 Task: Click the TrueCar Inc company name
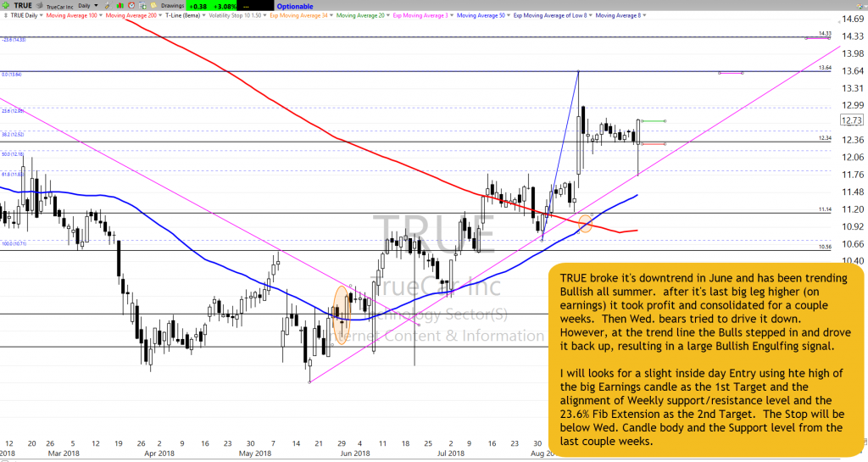coord(60,7)
